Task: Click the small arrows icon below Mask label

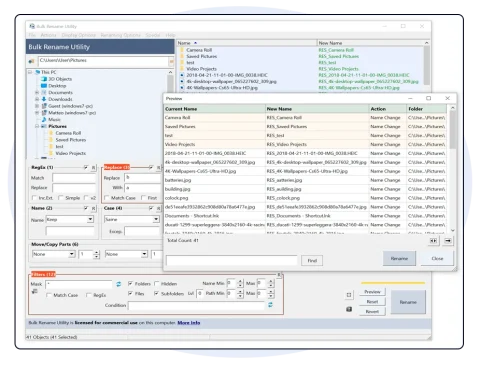Action: pos(34,292)
